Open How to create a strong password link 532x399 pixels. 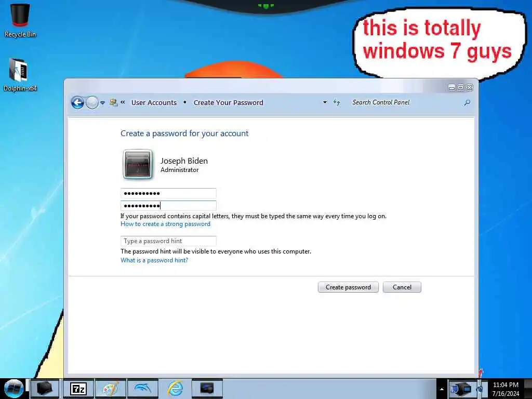[166, 224]
